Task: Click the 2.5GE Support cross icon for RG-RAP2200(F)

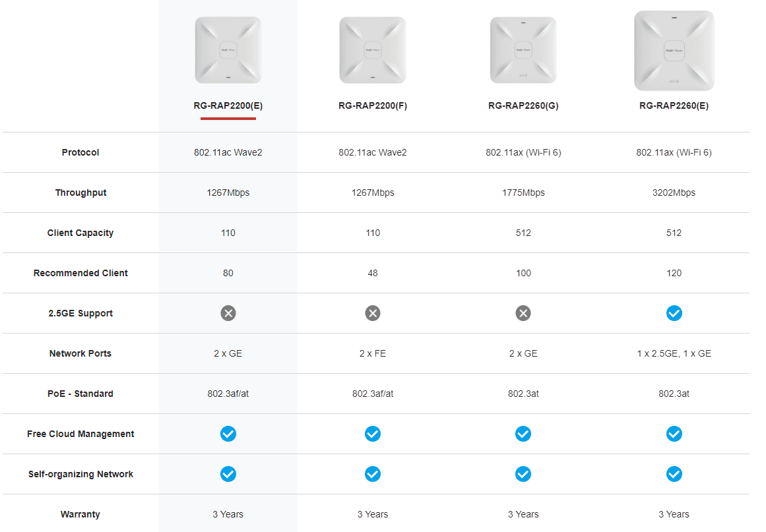Action: 372,313
